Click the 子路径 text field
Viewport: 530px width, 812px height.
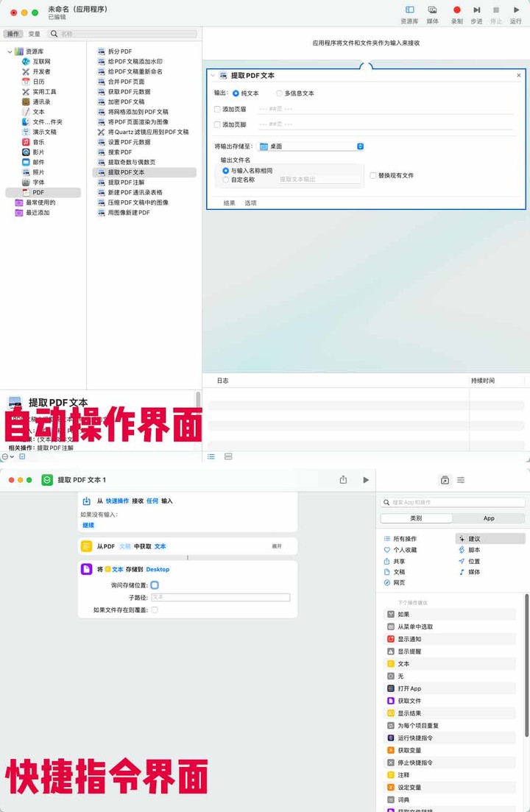(221, 598)
